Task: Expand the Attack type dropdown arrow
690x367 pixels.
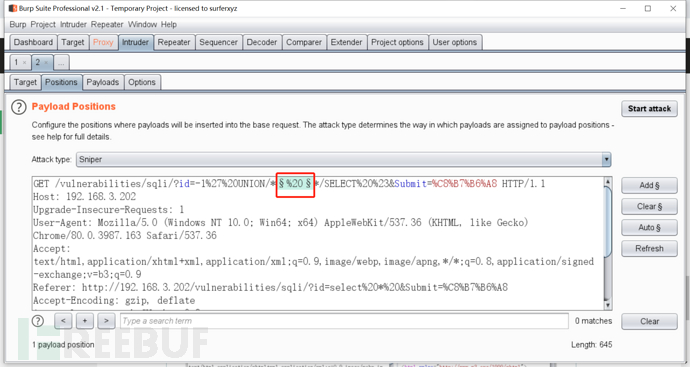Action: [606, 159]
